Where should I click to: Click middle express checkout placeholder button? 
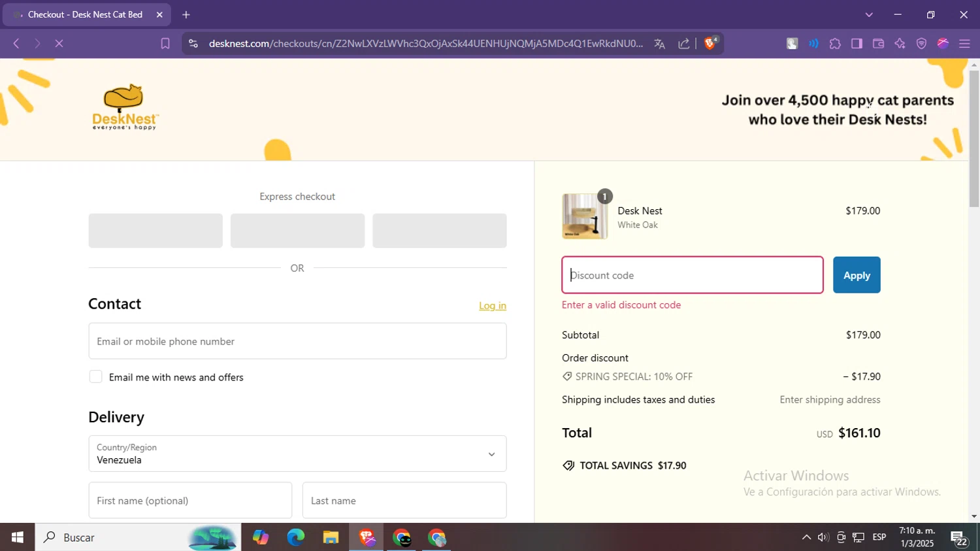point(297,231)
